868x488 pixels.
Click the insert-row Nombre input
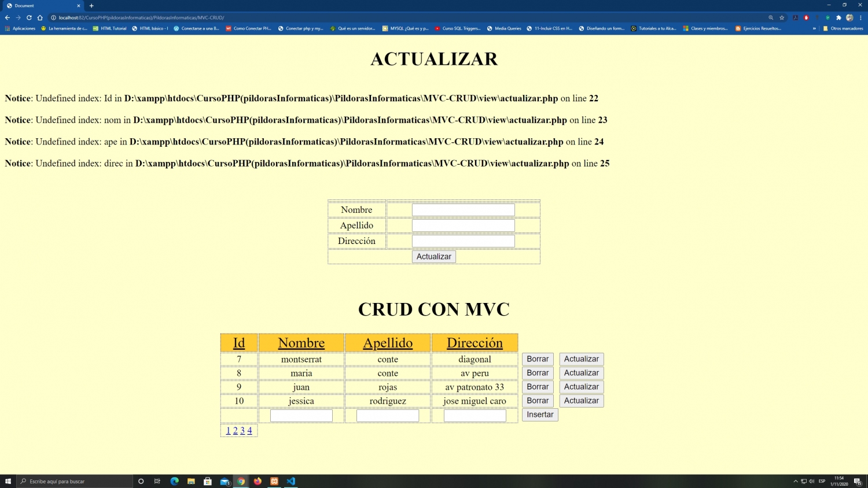coord(301,416)
